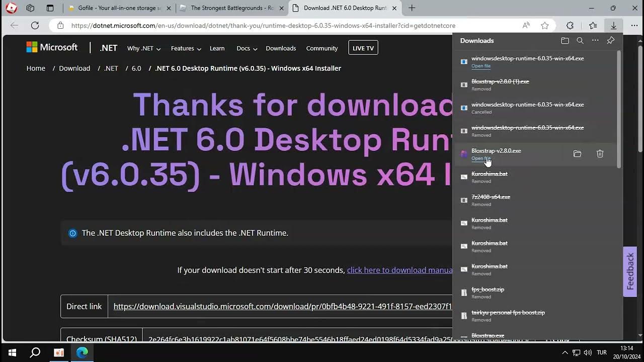
Task: Pin the Downloads panel
Action: pyautogui.click(x=610, y=41)
